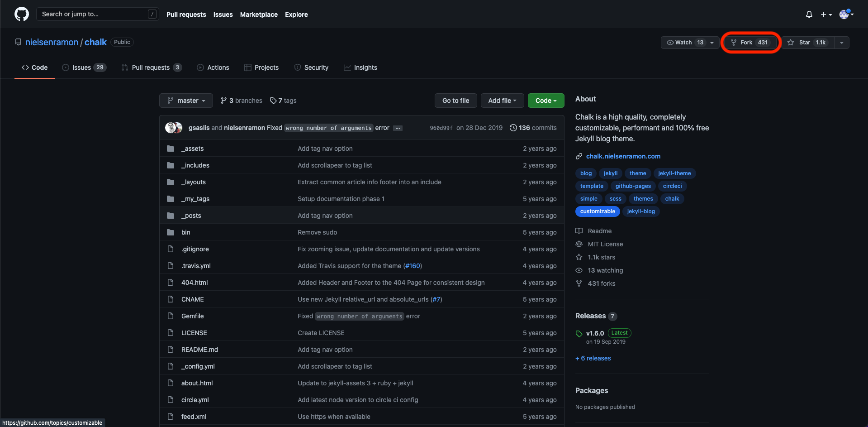Click the green tag icon beside v1.6.0
The width and height of the screenshot is (868, 427).
pos(579,334)
